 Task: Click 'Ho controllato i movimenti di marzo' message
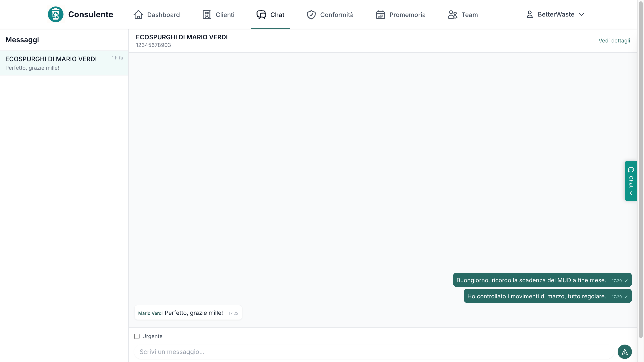[x=547, y=296]
